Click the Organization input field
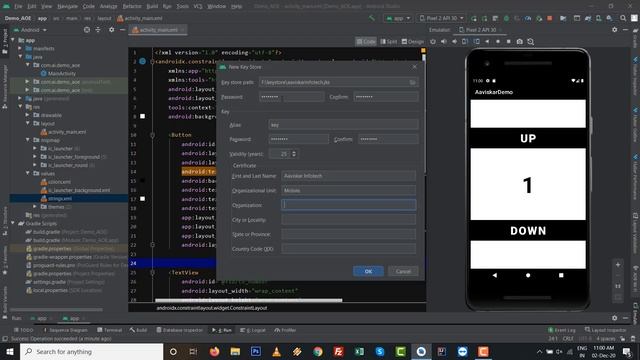640x360 pixels. pos(349,205)
